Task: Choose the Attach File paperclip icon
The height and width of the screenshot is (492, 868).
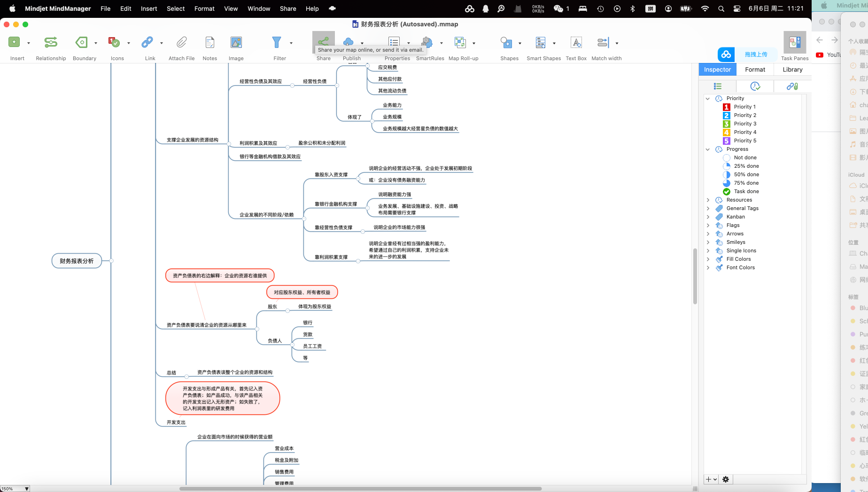Action: (181, 42)
